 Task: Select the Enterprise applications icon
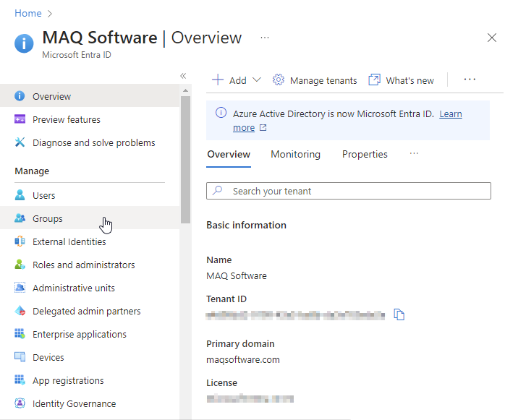[20, 334]
